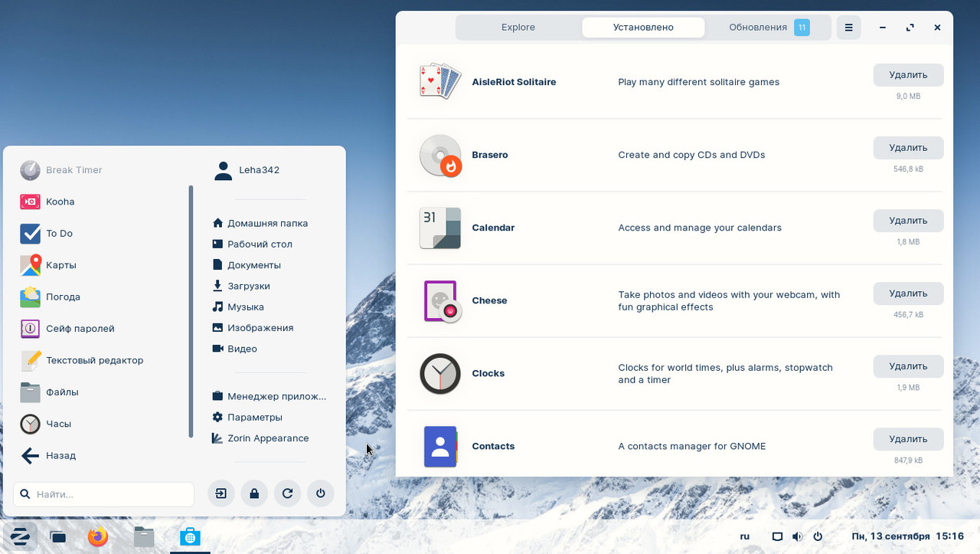The image size is (980, 554).
Task: Click the Clocks app icon in list
Action: click(440, 373)
